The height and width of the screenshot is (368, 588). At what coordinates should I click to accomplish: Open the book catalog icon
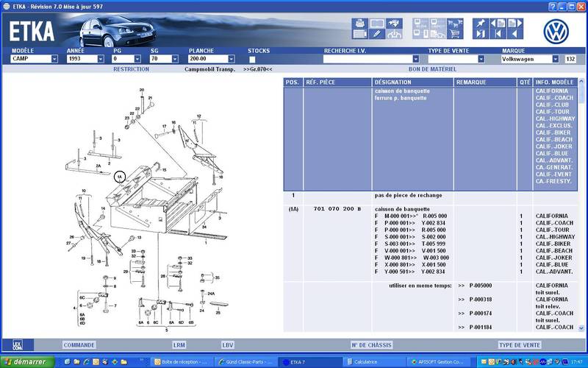click(377, 24)
